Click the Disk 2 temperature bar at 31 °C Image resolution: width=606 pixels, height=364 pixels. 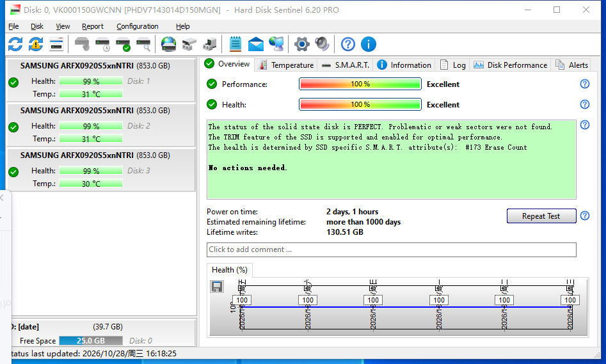[91, 139]
